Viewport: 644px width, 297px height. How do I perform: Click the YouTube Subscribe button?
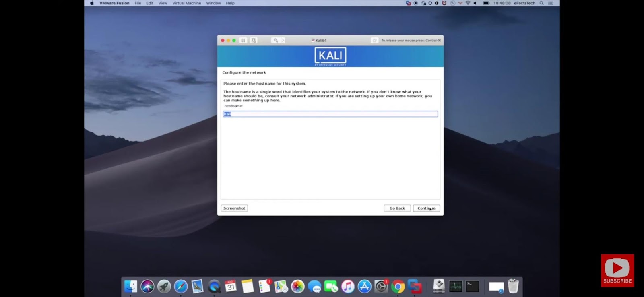[617, 270]
